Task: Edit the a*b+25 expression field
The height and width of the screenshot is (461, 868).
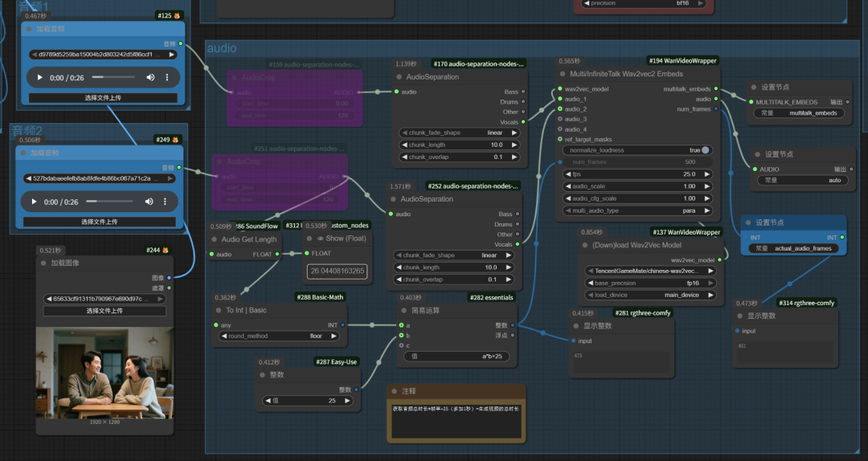Action: coord(457,357)
